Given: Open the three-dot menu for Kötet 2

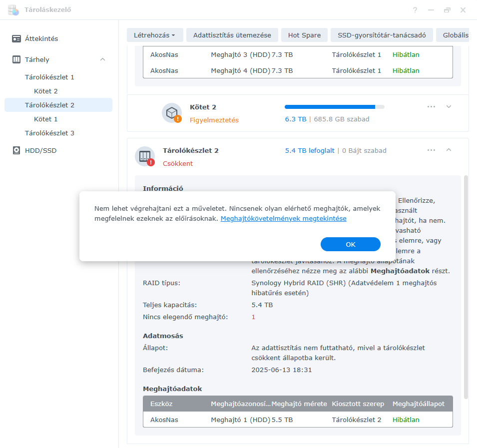Looking at the screenshot, I should click(431, 106).
